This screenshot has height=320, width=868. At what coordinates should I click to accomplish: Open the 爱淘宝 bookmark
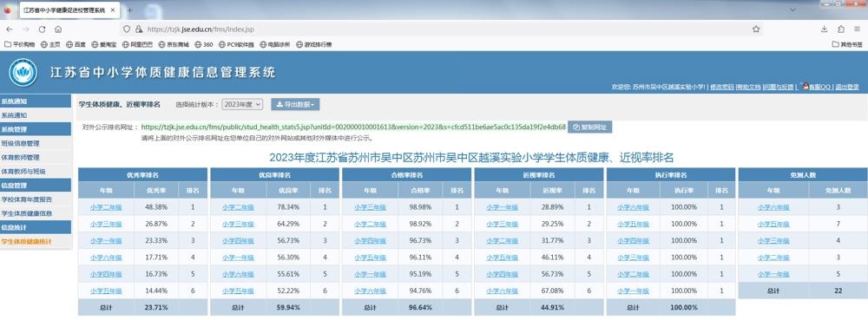pyautogui.click(x=104, y=44)
